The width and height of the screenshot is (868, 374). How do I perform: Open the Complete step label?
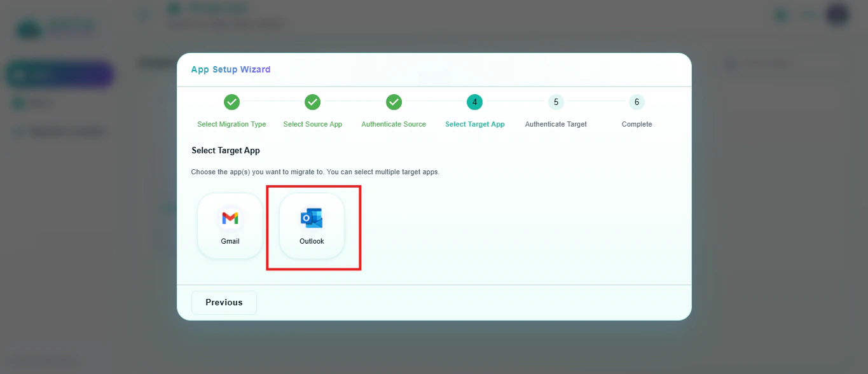(x=637, y=124)
